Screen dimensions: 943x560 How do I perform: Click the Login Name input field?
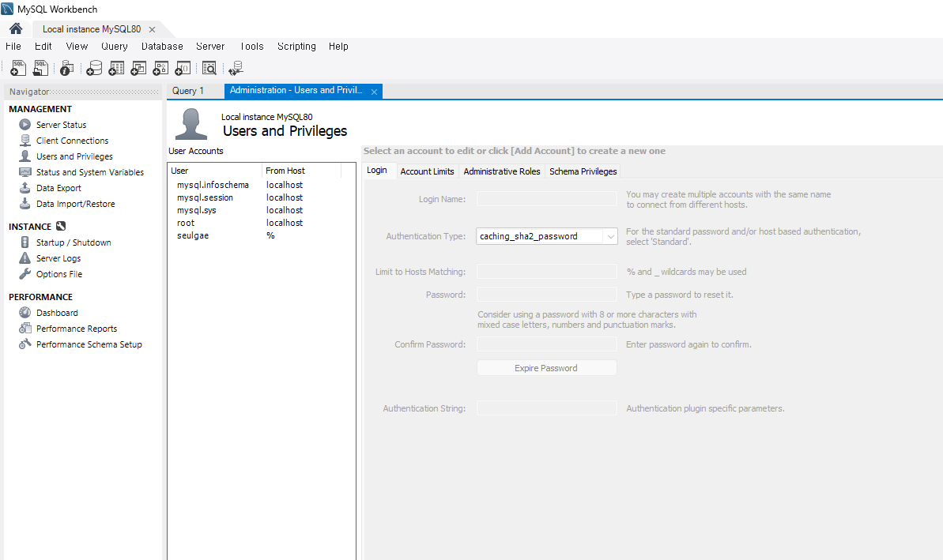[547, 199]
